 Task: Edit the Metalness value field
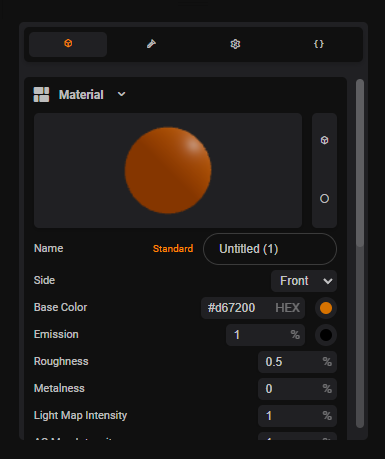297,389
